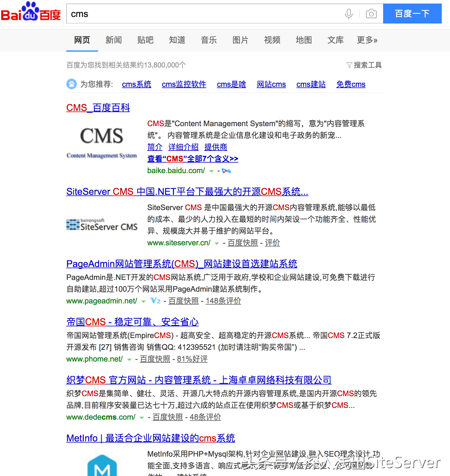
Task: Open SiteServer CMS result title
Action: (x=187, y=192)
